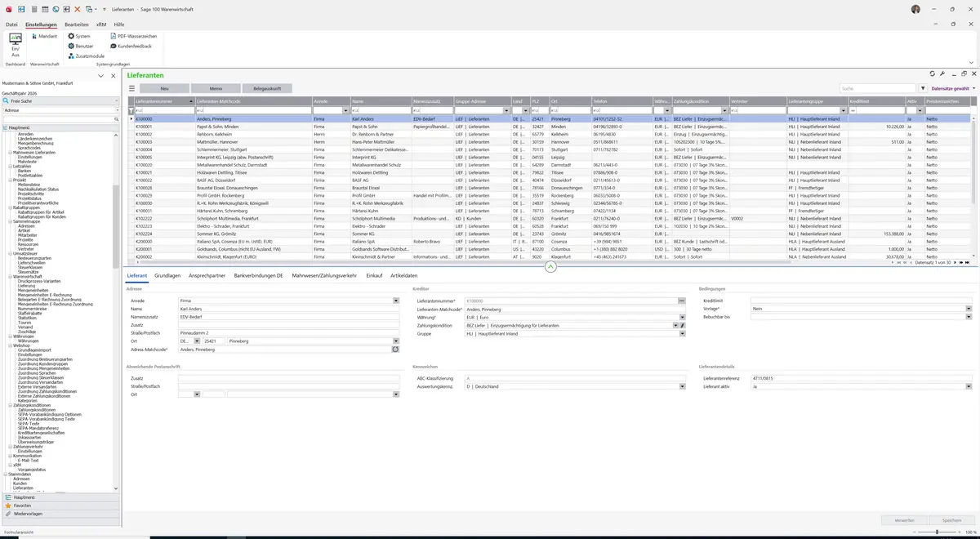Close the navigation pane with the X
Viewport: 980px width, 539px height.
click(112, 76)
